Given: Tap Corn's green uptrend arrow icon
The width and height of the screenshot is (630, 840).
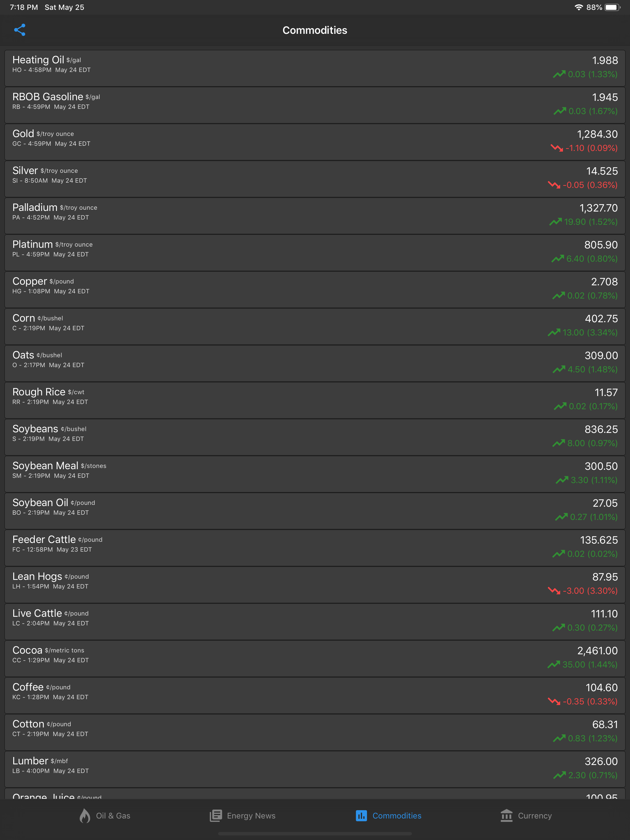Looking at the screenshot, I should pos(554,332).
